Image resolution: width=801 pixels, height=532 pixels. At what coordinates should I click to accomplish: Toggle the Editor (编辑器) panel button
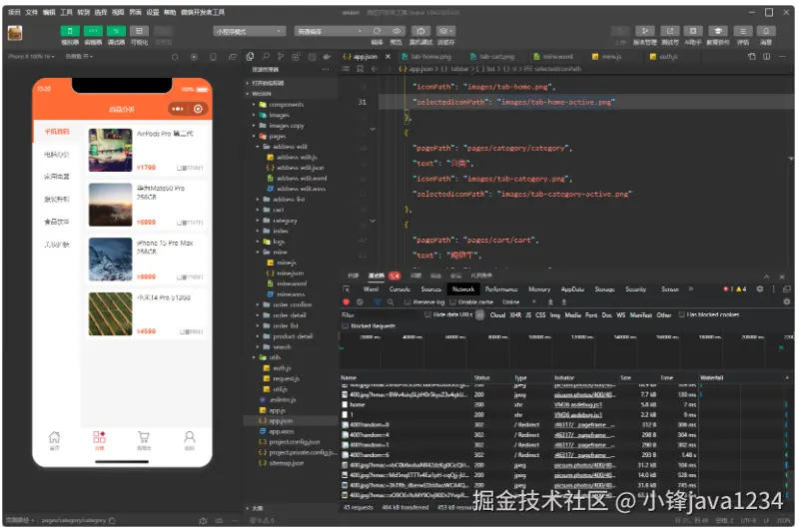[x=93, y=31]
